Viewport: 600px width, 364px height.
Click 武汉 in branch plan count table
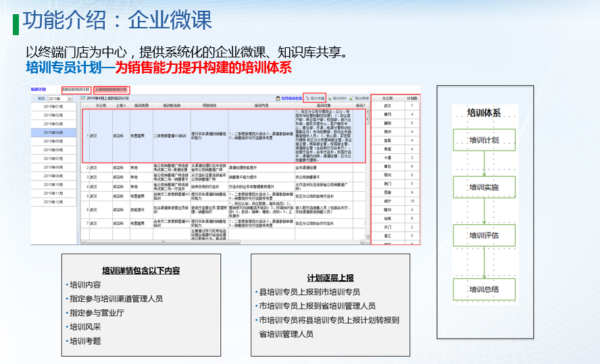pyautogui.click(x=388, y=105)
